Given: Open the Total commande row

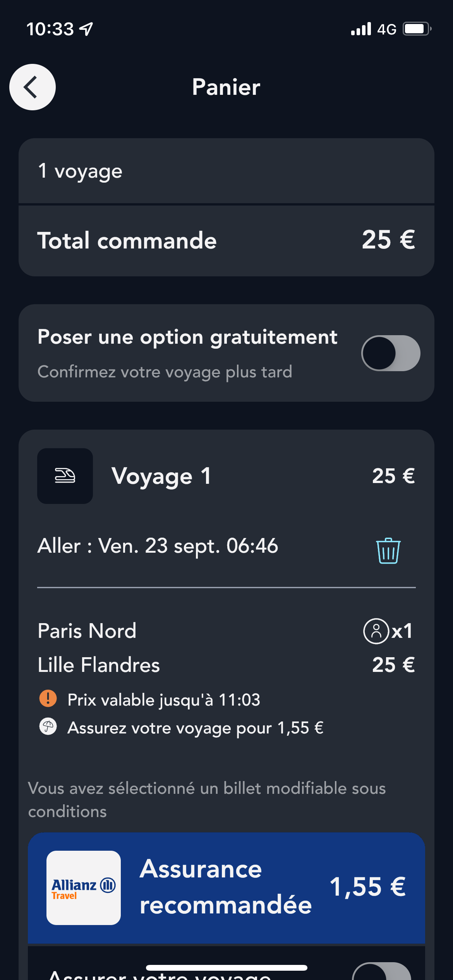Looking at the screenshot, I should click(x=226, y=240).
